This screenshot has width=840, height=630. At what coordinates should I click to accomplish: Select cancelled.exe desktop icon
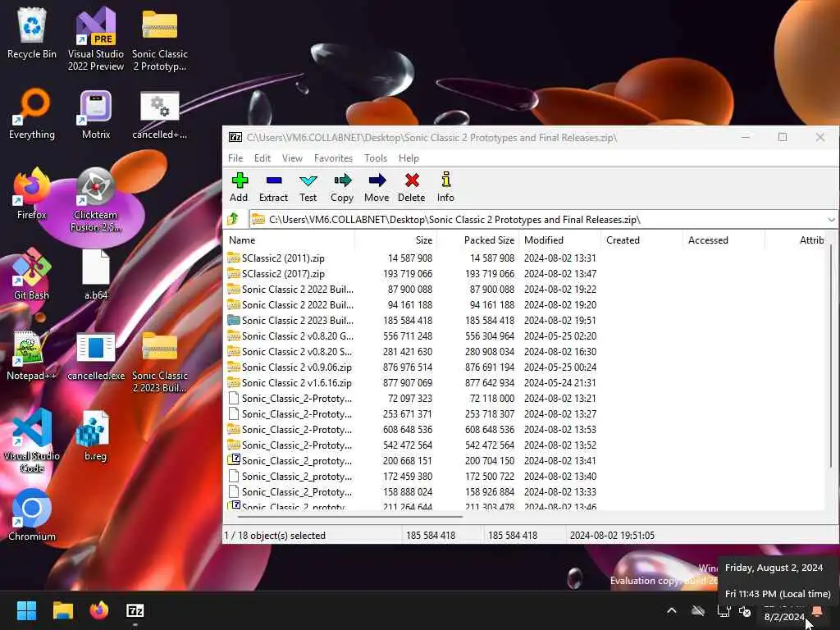tap(96, 356)
